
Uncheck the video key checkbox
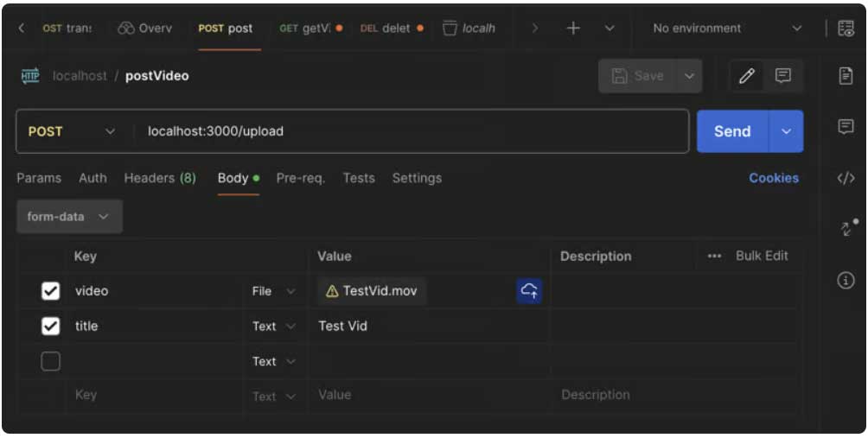(51, 292)
